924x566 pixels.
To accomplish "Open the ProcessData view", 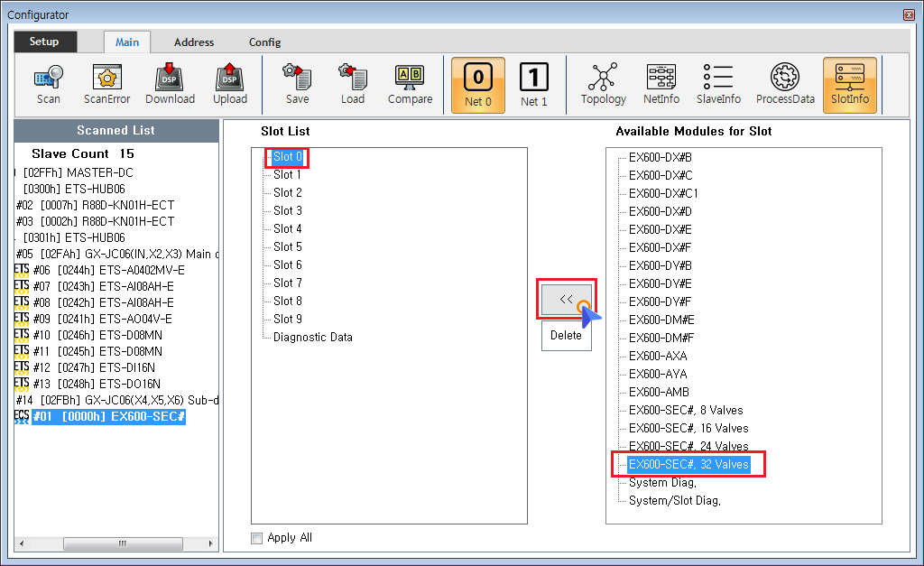I will click(785, 85).
